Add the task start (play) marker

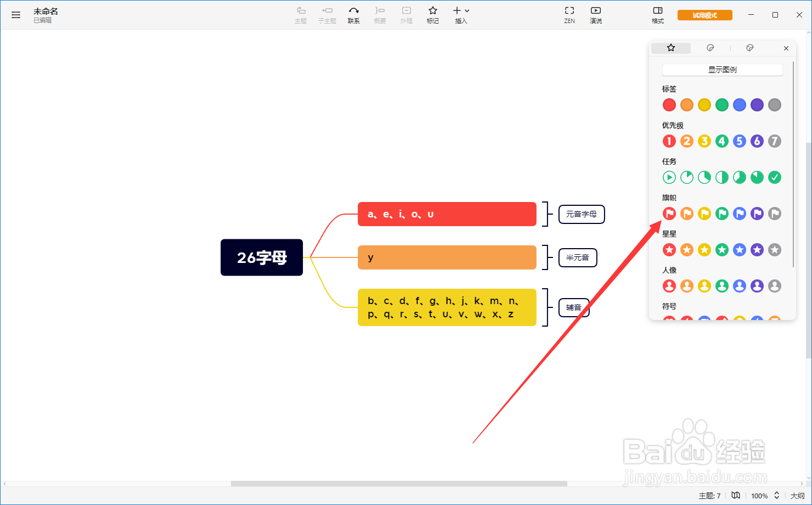(669, 177)
